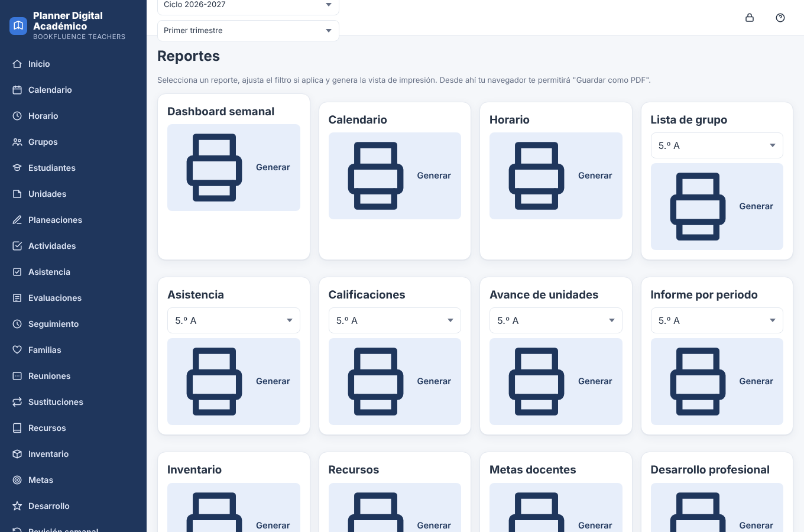This screenshot has width=804, height=532.
Task: Open the Ciclo 2026-2027 dropdown
Action: click(248, 5)
